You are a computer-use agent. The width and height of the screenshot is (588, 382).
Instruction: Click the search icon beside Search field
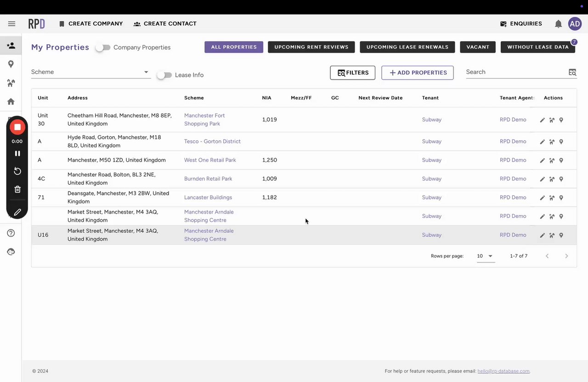click(x=572, y=72)
